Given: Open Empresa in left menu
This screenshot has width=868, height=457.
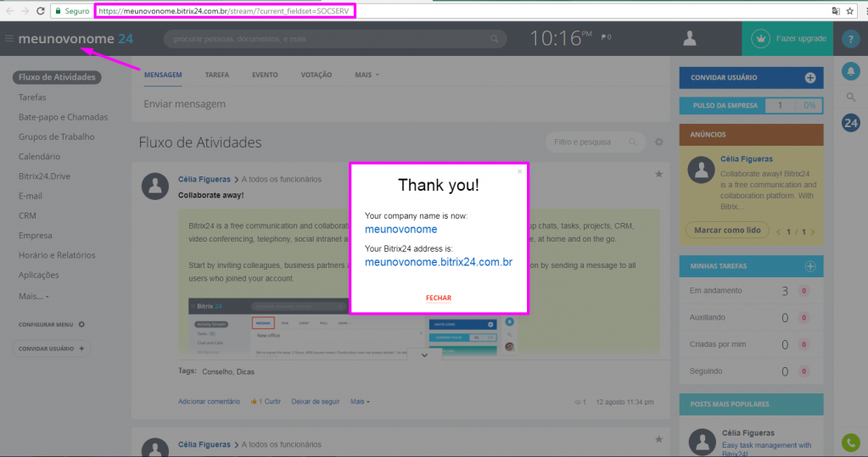Looking at the screenshot, I should tap(36, 235).
